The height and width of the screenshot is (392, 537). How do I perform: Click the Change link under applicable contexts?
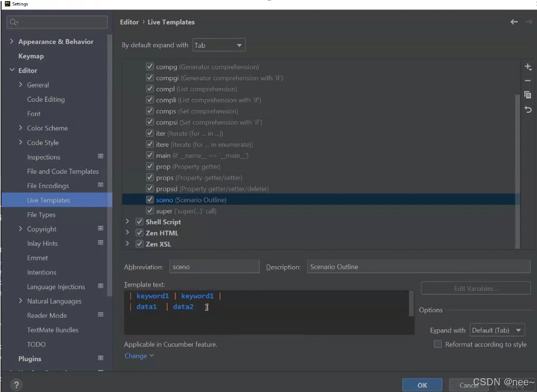pyautogui.click(x=135, y=356)
